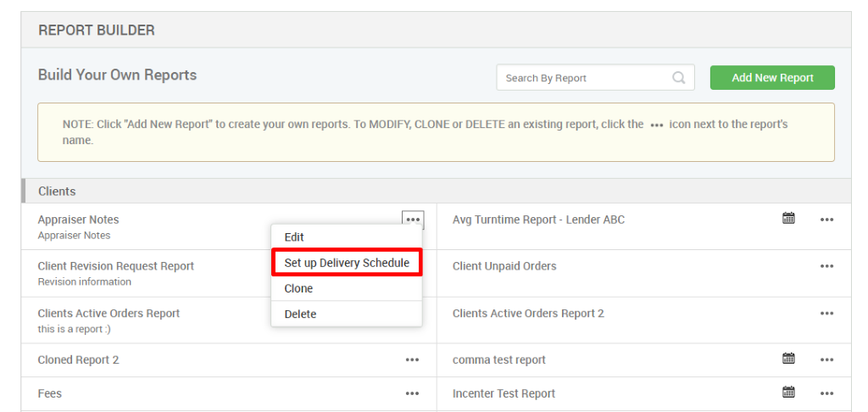
Task: Click the Incenter Test Report name
Action: coord(504,393)
